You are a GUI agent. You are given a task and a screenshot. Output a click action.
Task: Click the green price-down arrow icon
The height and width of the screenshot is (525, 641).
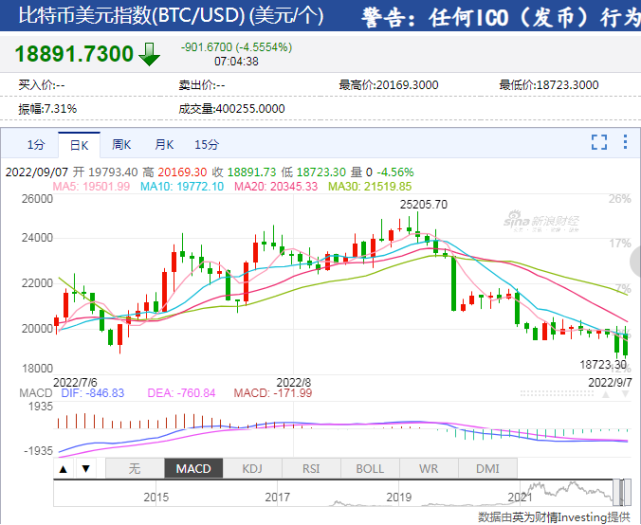150,54
